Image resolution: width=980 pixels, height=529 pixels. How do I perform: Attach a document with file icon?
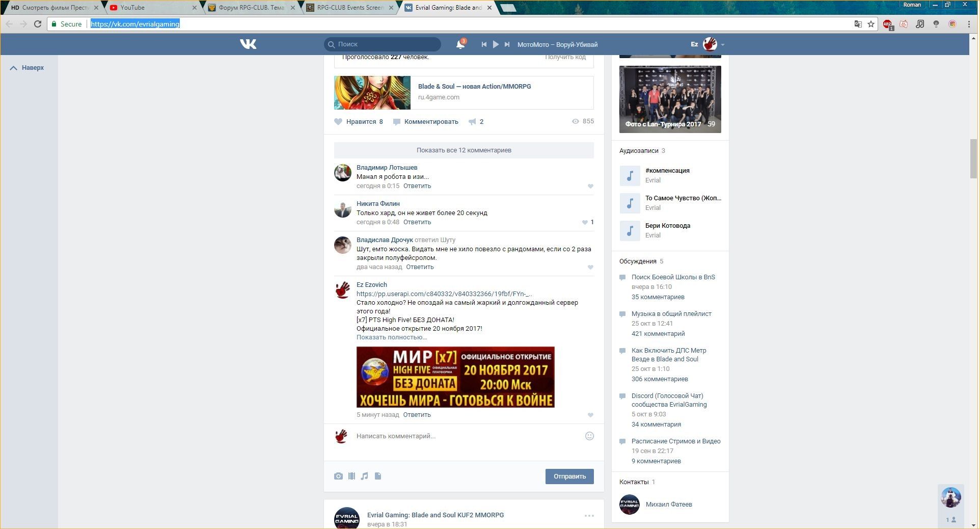click(x=378, y=477)
